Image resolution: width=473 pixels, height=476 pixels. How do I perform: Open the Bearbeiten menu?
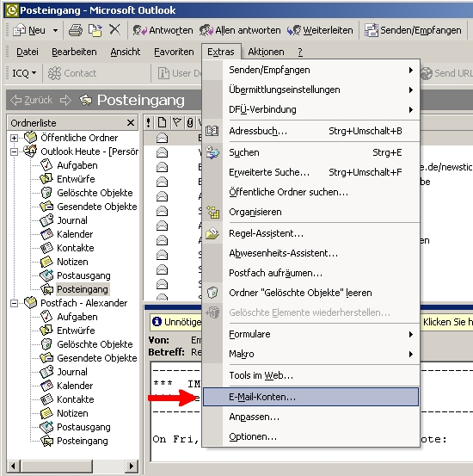pos(74,52)
